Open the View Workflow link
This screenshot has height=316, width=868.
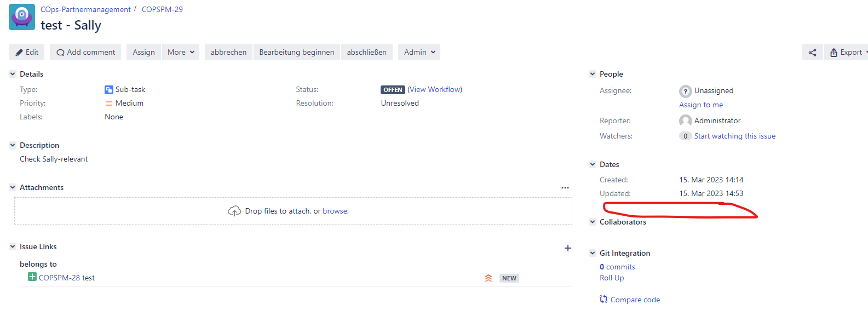435,90
